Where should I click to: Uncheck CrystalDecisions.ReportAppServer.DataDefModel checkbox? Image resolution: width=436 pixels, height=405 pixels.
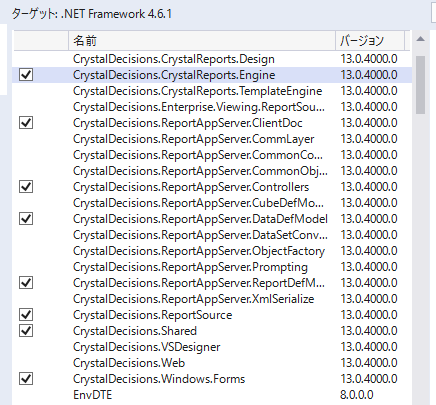[x=26, y=219]
